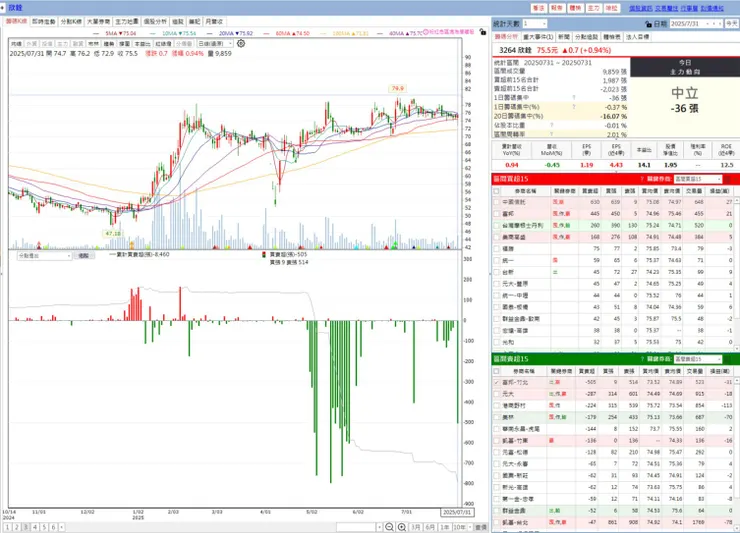The image size is (740, 533).
Task: Open the 10年 range dropdown arrow
Action: pos(470,527)
